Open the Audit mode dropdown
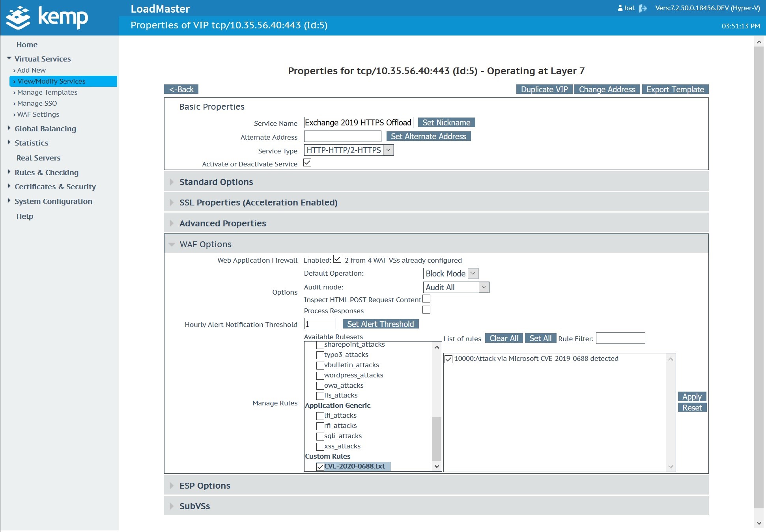This screenshot has height=532, width=766. [456, 287]
